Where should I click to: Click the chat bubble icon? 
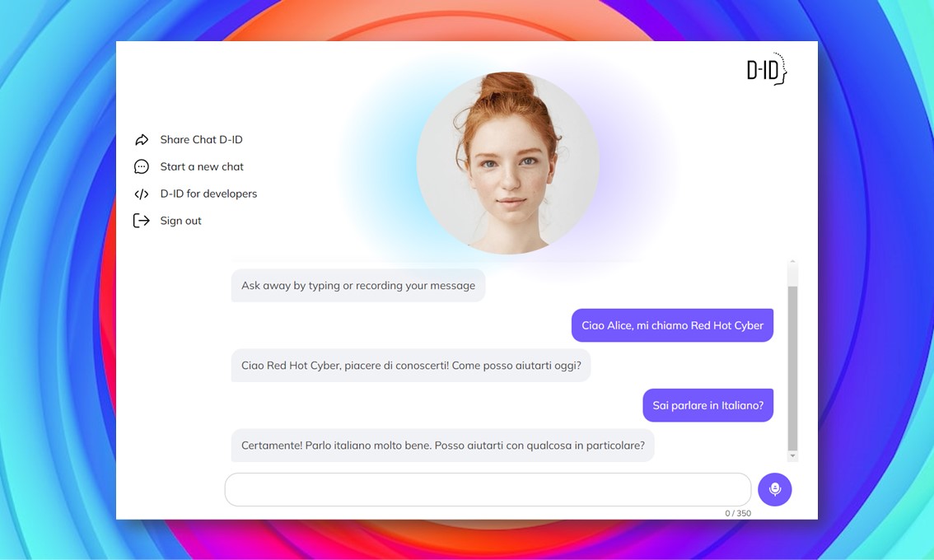click(x=141, y=167)
